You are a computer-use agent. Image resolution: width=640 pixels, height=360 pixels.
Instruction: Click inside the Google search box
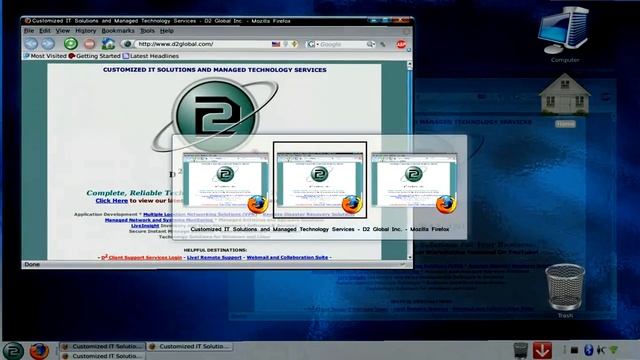coord(342,44)
